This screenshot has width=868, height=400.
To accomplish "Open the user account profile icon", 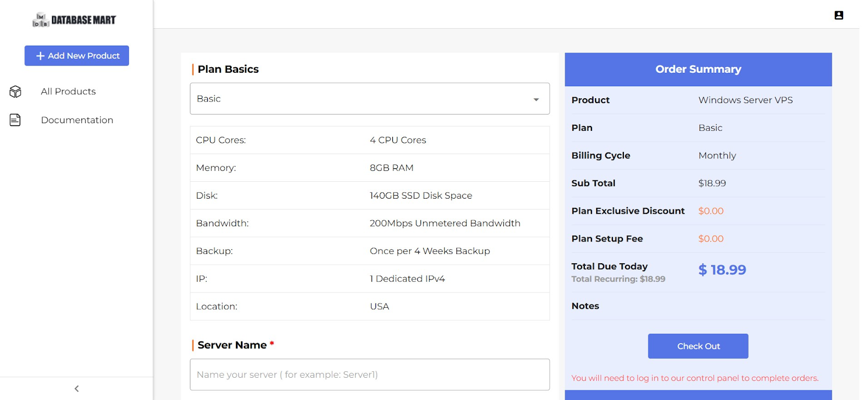I will (x=839, y=15).
